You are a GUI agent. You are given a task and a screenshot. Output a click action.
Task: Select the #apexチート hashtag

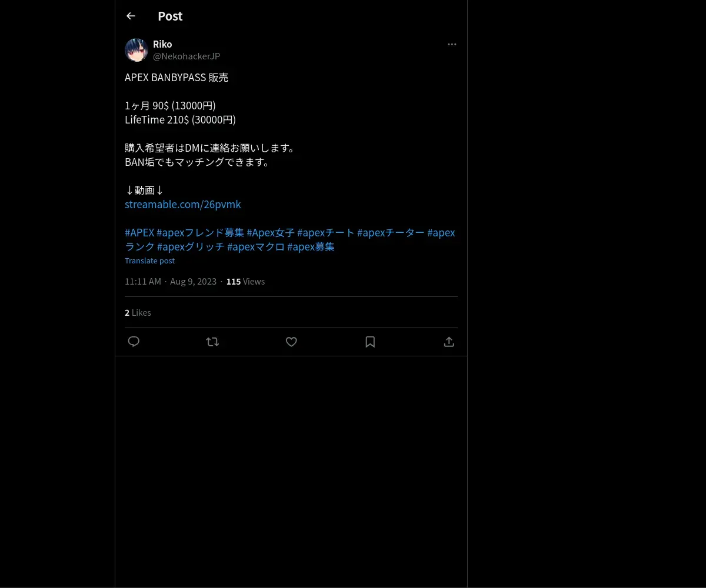pos(326,232)
